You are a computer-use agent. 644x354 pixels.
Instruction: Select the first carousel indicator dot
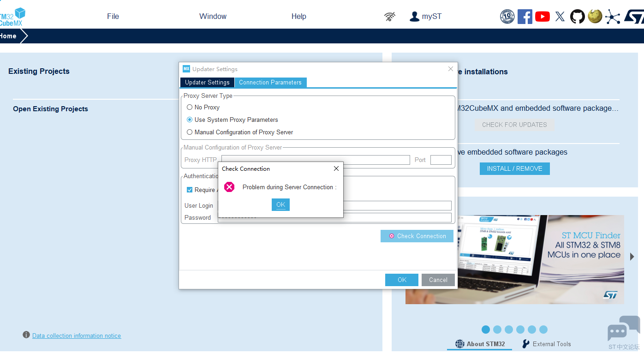point(485,330)
